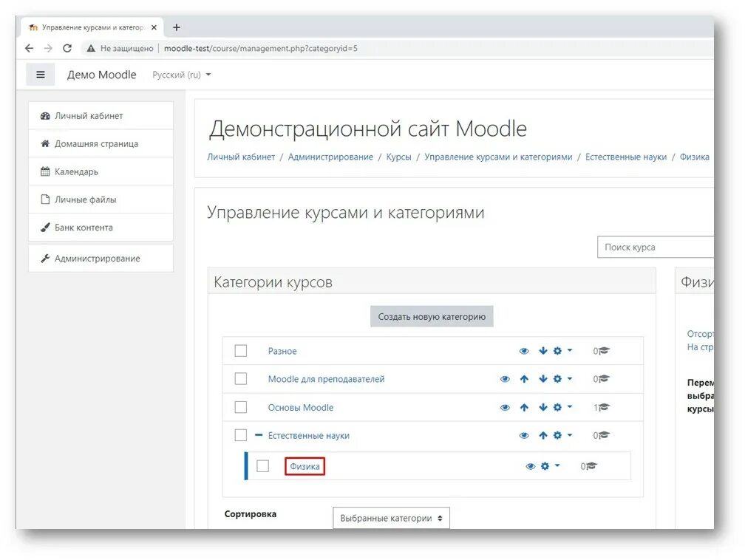
Task: Hide Основы Moodle via eye icon
Action: tap(505, 408)
